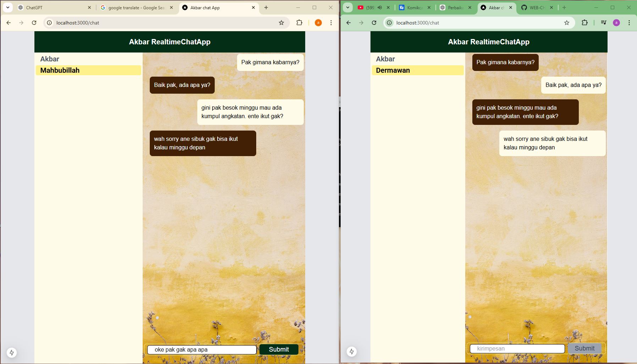The width and height of the screenshot is (637, 364).
Task: Go back using the right browser's back arrow
Action: pyautogui.click(x=348, y=23)
